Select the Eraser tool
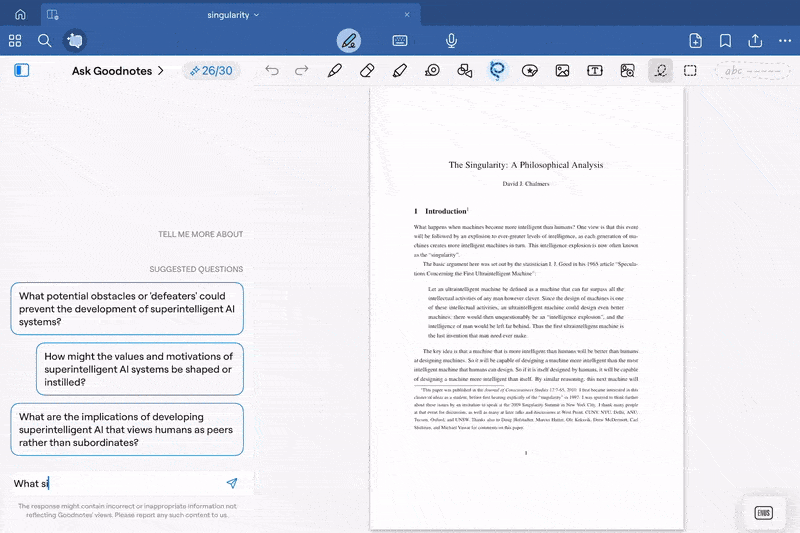The image size is (800, 533). 366,71
